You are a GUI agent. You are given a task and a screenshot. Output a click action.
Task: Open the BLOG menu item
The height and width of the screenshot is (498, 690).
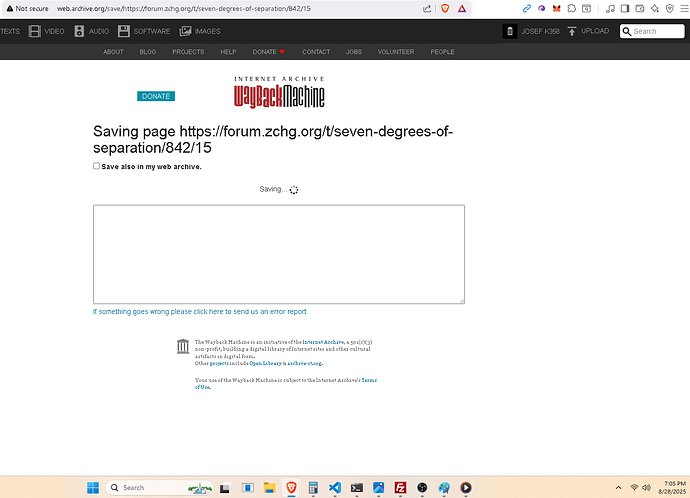tap(147, 51)
